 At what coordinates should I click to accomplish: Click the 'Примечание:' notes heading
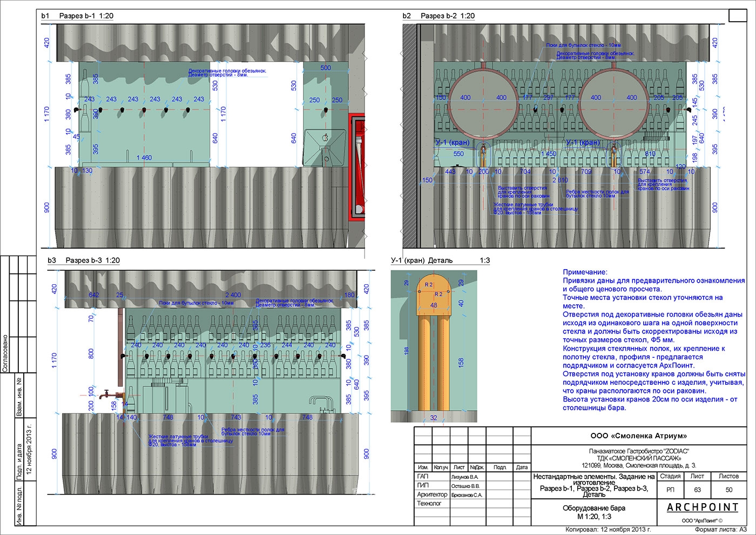tap(585, 272)
